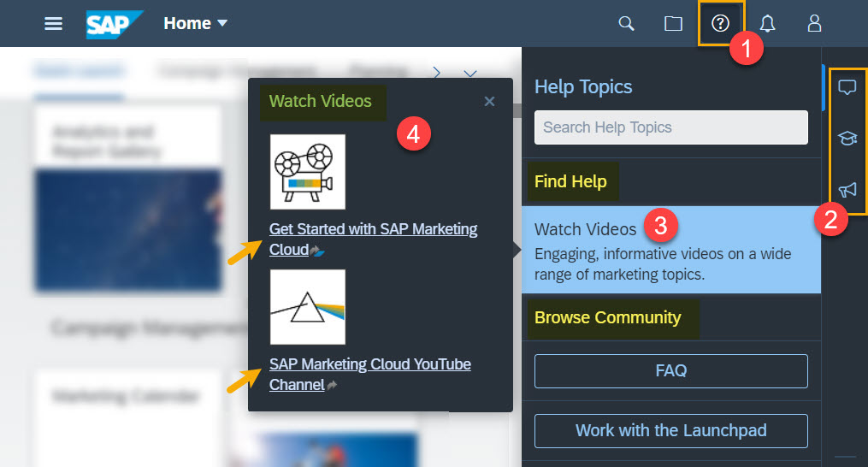Viewport: 868px width, 467px height.
Task: Expand the down chevron in tab bar
Action: (x=470, y=73)
